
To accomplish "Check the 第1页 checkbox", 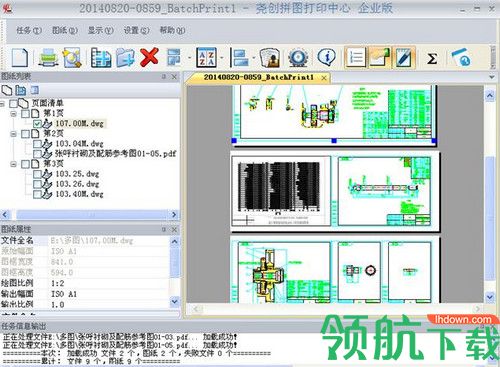I will coord(25,114).
